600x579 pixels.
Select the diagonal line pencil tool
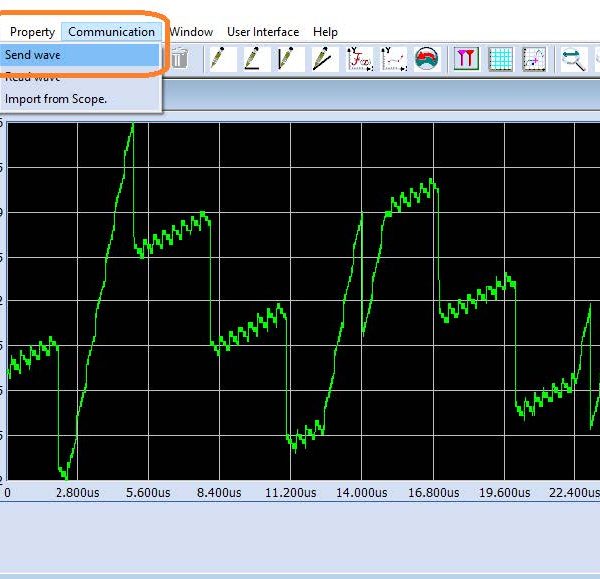point(322,59)
